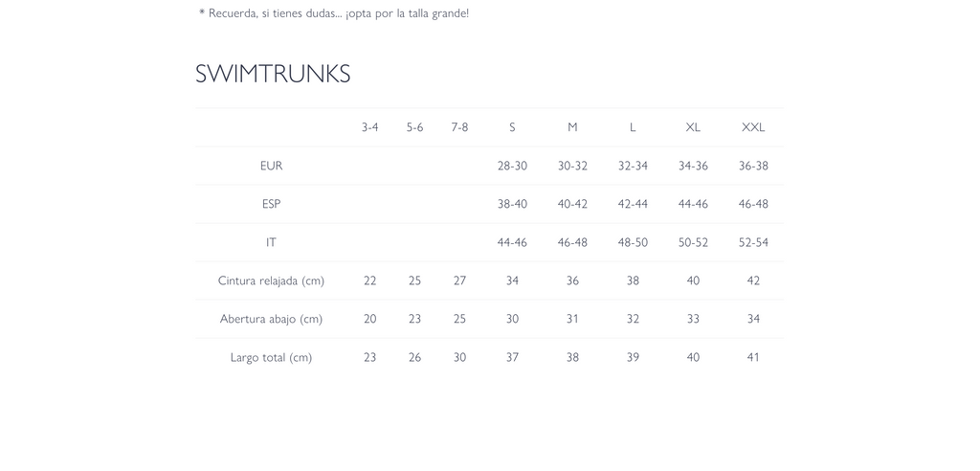Screen dimensions: 980x471
Task: Click the S size column header
Action: pos(512,127)
